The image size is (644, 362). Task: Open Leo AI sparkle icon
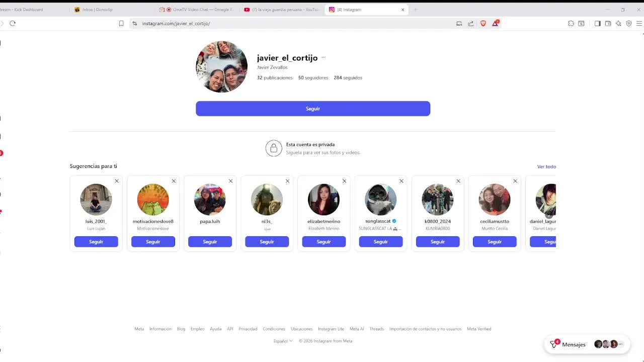[x=618, y=23]
